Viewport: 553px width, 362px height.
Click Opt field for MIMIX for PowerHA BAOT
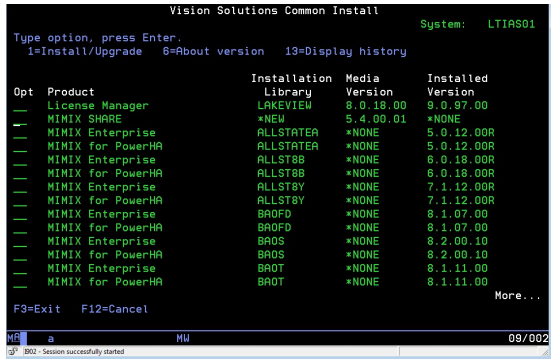20,283
